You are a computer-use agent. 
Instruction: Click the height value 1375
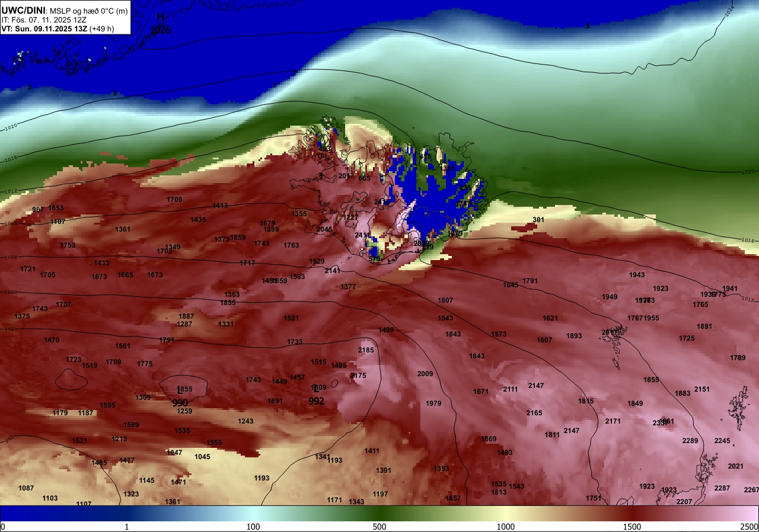pyautogui.click(x=22, y=316)
